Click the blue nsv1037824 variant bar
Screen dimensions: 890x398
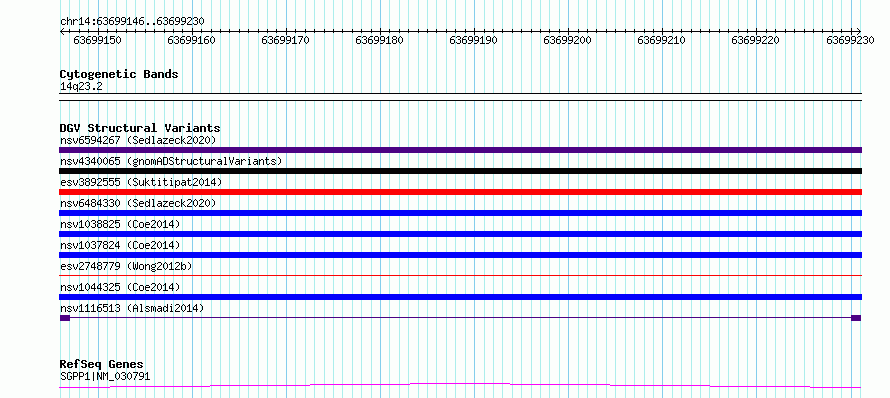[x=460, y=255]
